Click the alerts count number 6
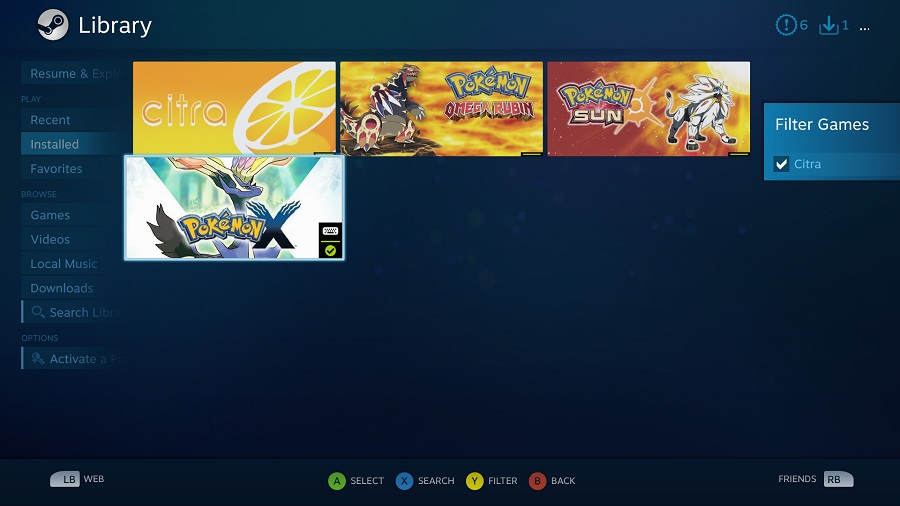The height and width of the screenshot is (506, 900). coord(804,25)
